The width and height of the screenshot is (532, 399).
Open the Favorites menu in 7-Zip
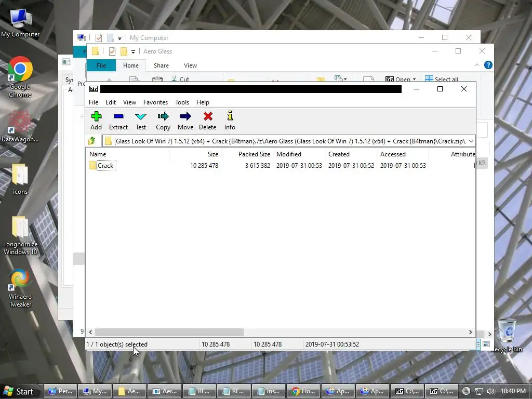pyautogui.click(x=155, y=102)
